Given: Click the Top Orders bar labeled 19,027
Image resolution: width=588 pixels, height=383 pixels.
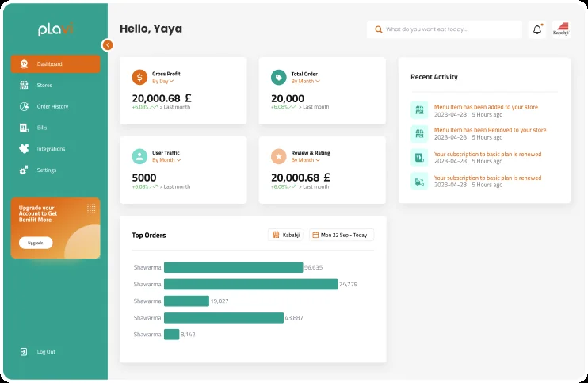Looking at the screenshot, I should click(186, 301).
